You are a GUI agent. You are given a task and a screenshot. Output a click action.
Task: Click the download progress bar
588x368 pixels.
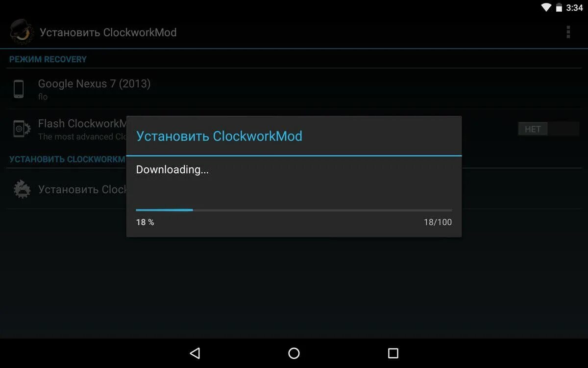pos(294,210)
